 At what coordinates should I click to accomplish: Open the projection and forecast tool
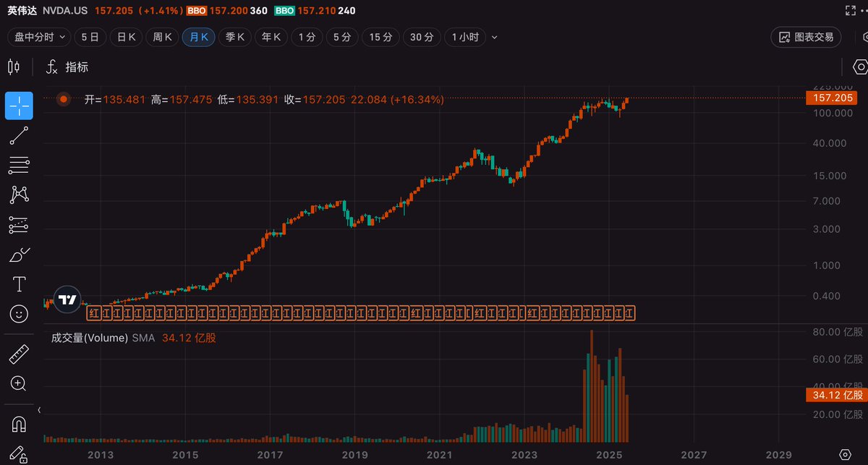pyautogui.click(x=19, y=225)
